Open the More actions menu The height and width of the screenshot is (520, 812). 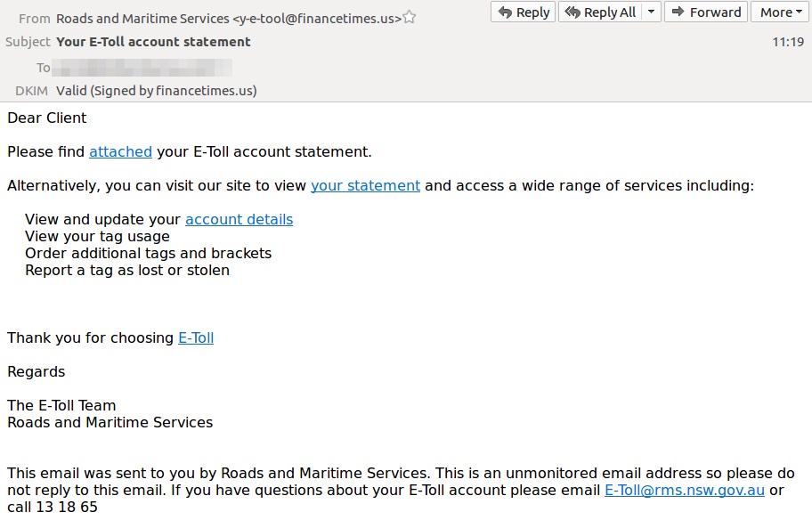(781, 12)
